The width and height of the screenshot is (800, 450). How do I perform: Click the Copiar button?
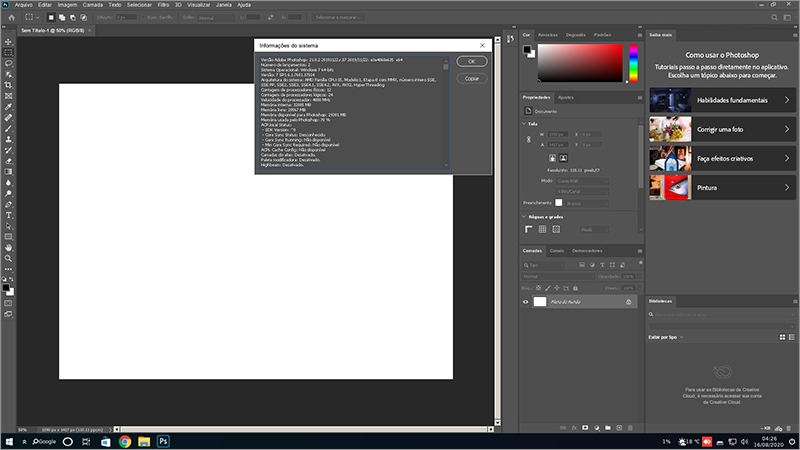[x=471, y=78]
